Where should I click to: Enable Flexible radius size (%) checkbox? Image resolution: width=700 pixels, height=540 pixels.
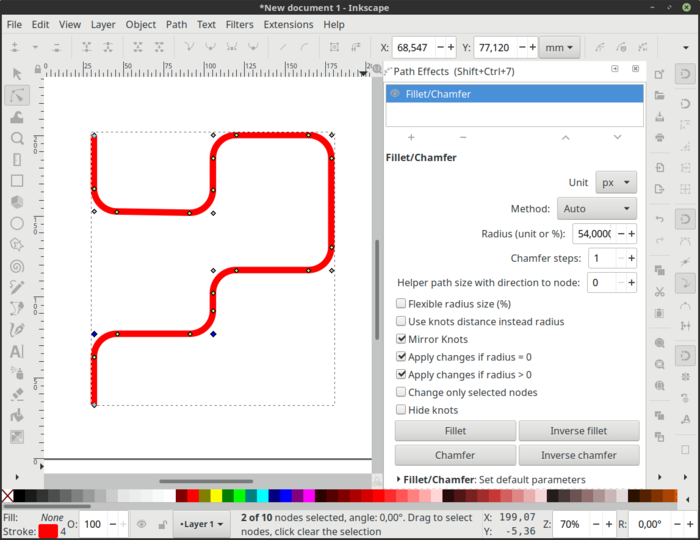click(401, 304)
